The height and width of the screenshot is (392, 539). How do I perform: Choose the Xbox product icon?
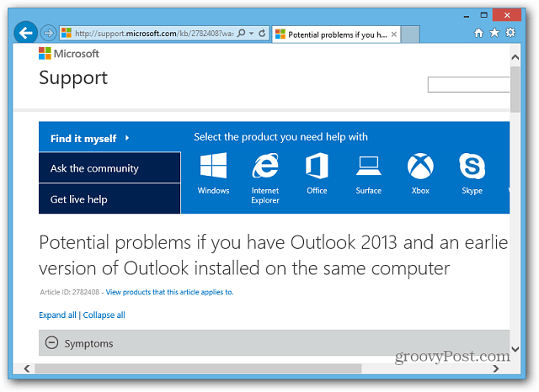point(420,174)
